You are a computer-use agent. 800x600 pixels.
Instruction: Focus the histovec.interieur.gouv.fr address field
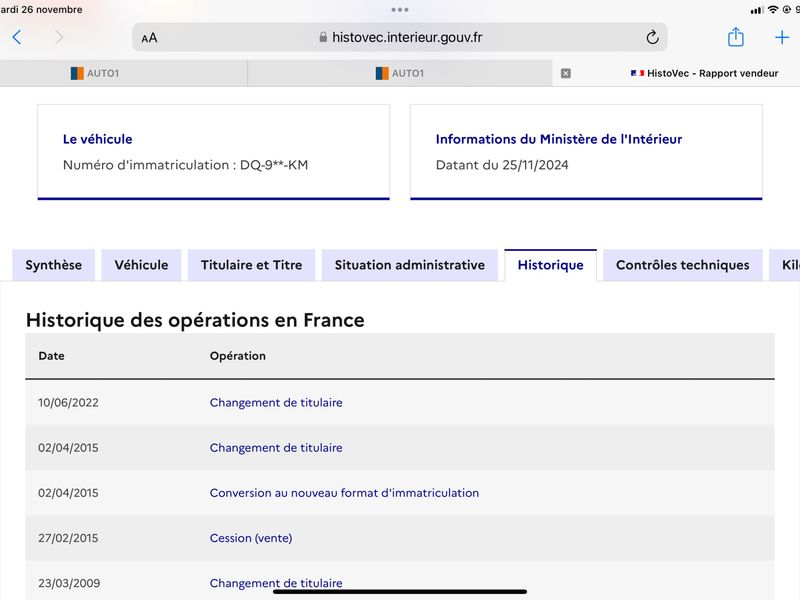(399, 37)
